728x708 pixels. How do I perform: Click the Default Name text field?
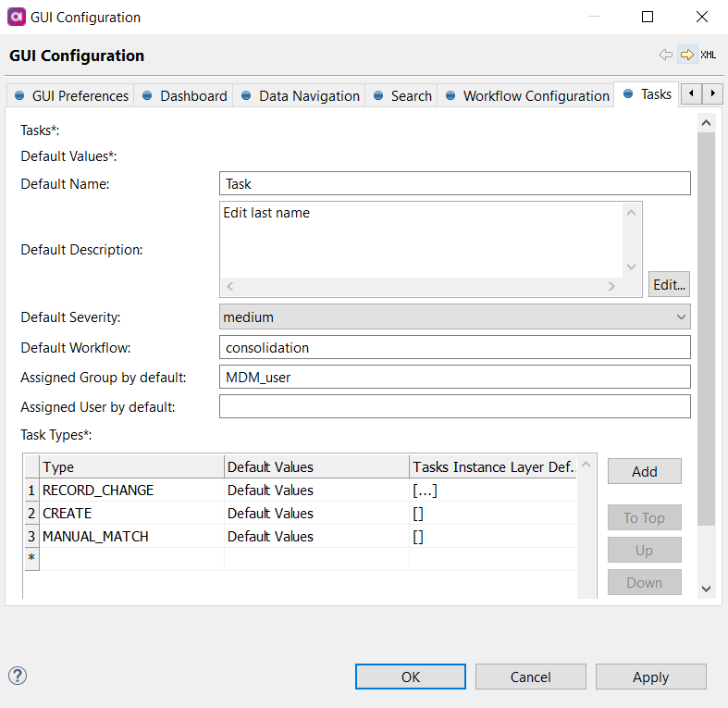[x=454, y=183]
